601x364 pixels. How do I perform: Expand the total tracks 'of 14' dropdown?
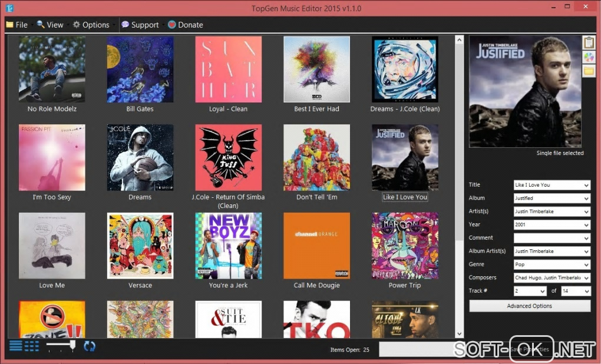[x=586, y=291]
